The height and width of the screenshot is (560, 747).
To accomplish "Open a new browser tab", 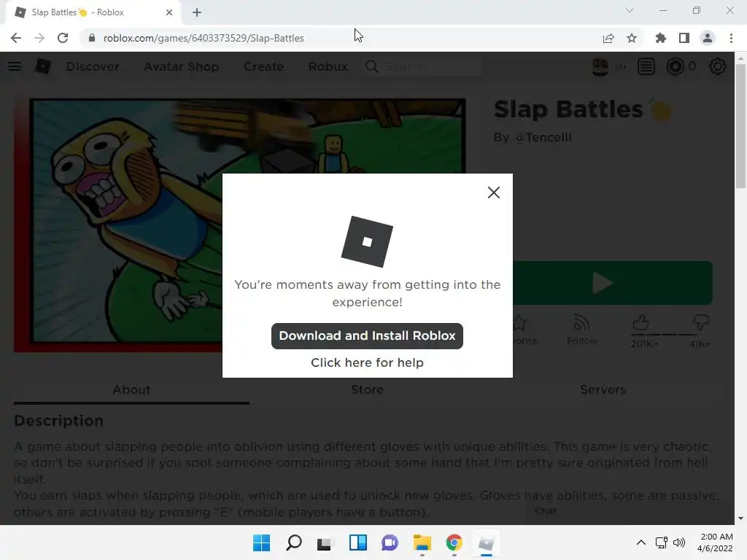I will [197, 12].
